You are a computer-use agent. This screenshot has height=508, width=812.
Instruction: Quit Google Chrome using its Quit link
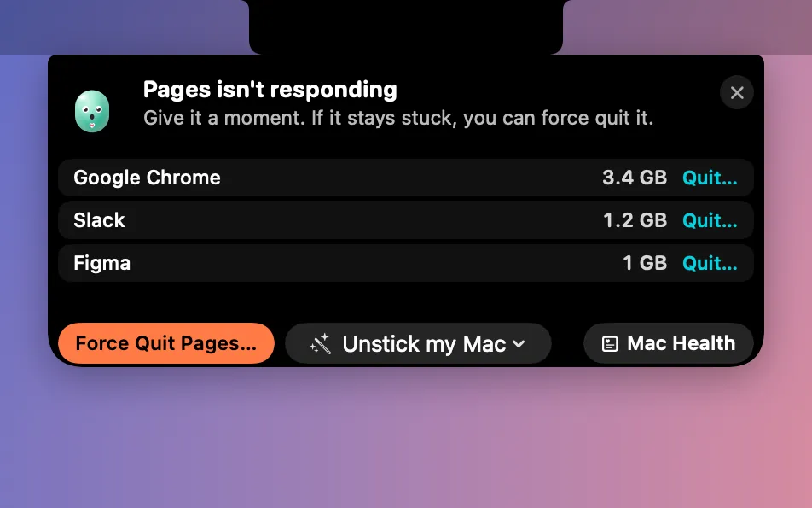(x=710, y=178)
